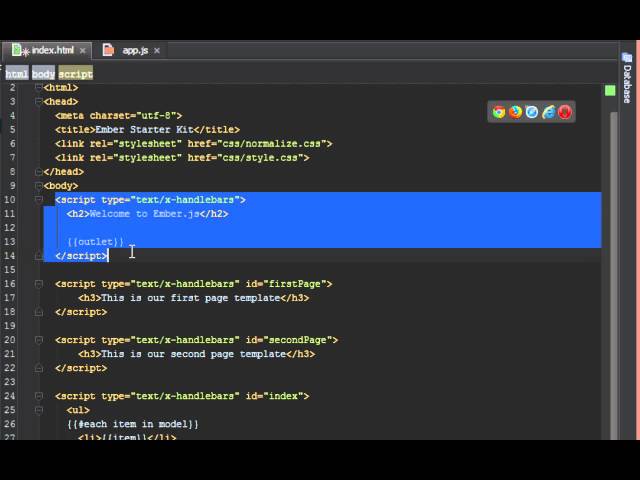Click on "This is our first page template"

coord(191,298)
